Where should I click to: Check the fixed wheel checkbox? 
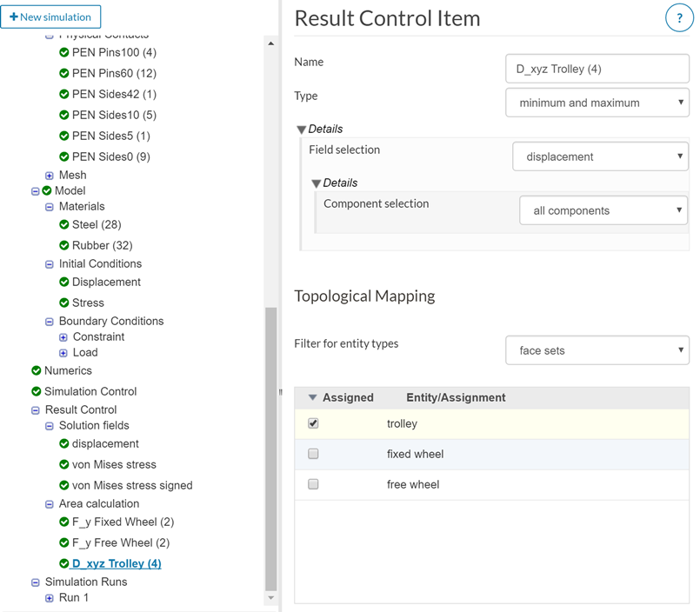click(313, 454)
